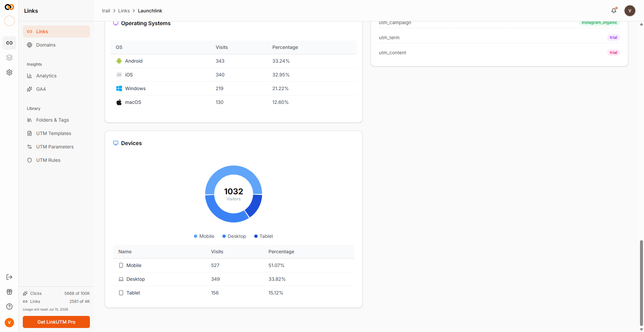
Task: Click the 1032 Visitors donut center
Action: coord(233,194)
